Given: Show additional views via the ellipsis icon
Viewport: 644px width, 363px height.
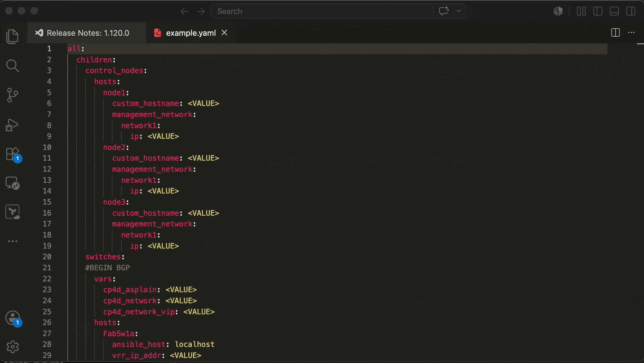Looking at the screenshot, I should click(12, 241).
